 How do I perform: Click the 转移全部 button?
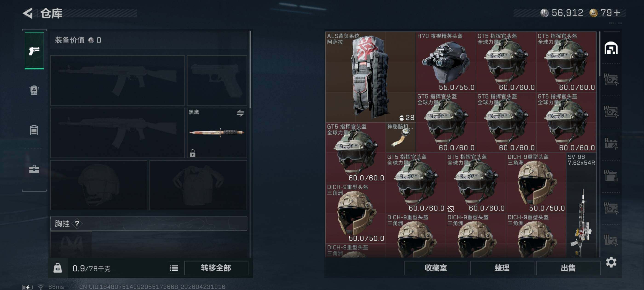[216, 268]
